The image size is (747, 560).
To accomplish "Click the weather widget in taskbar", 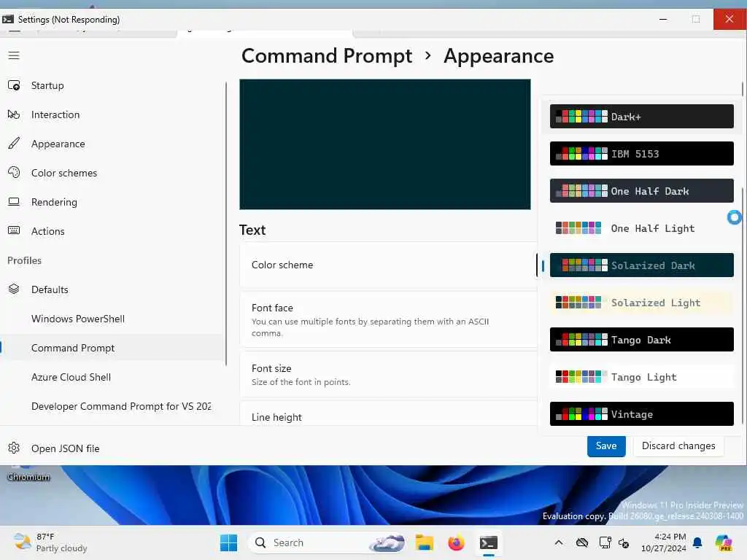I will pyautogui.click(x=50, y=542).
